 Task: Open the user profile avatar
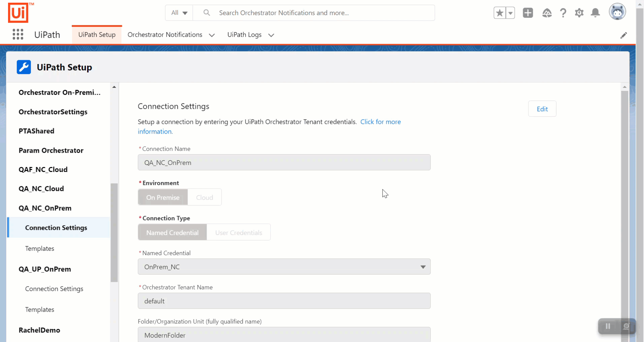pos(617,12)
